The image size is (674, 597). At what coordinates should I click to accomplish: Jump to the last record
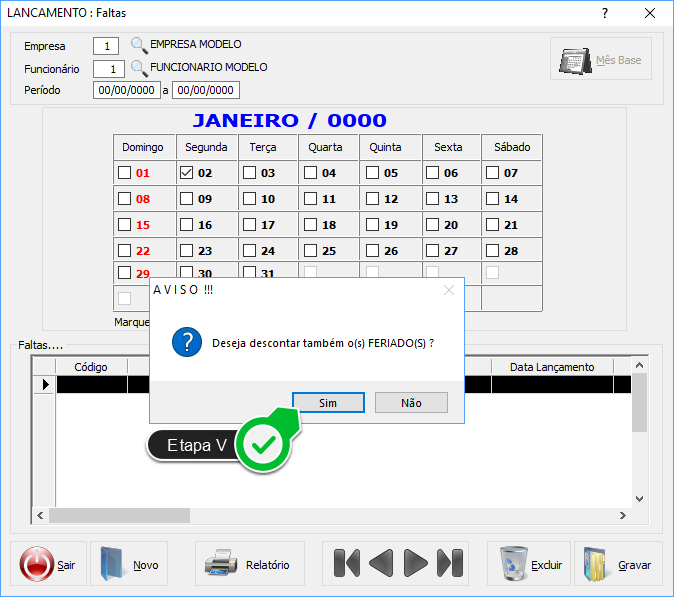coord(451,563)
